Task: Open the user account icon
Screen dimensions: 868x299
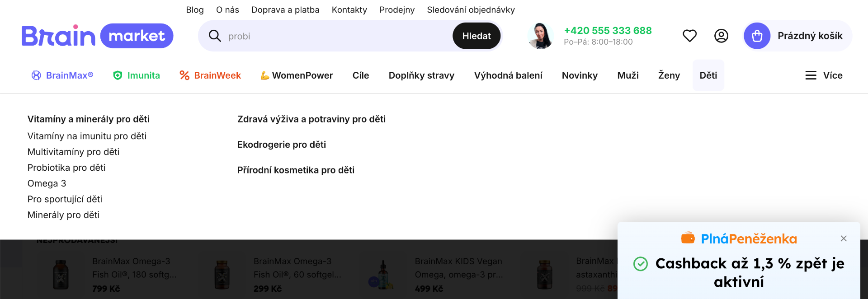Action: click(x=721, y=36)
